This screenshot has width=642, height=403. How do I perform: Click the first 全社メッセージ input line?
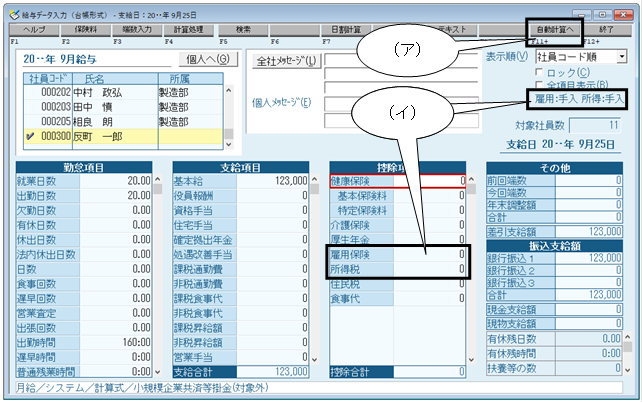(x=401, y=59)
